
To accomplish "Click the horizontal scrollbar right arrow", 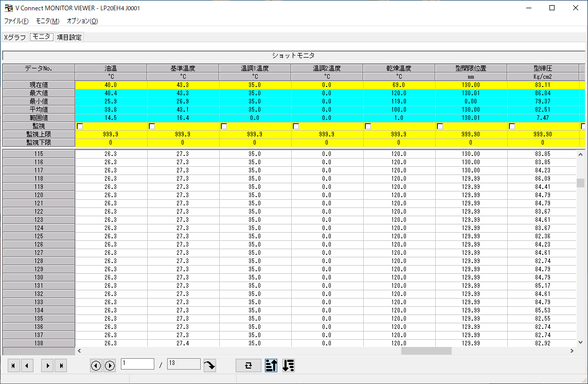I will 572,351.
